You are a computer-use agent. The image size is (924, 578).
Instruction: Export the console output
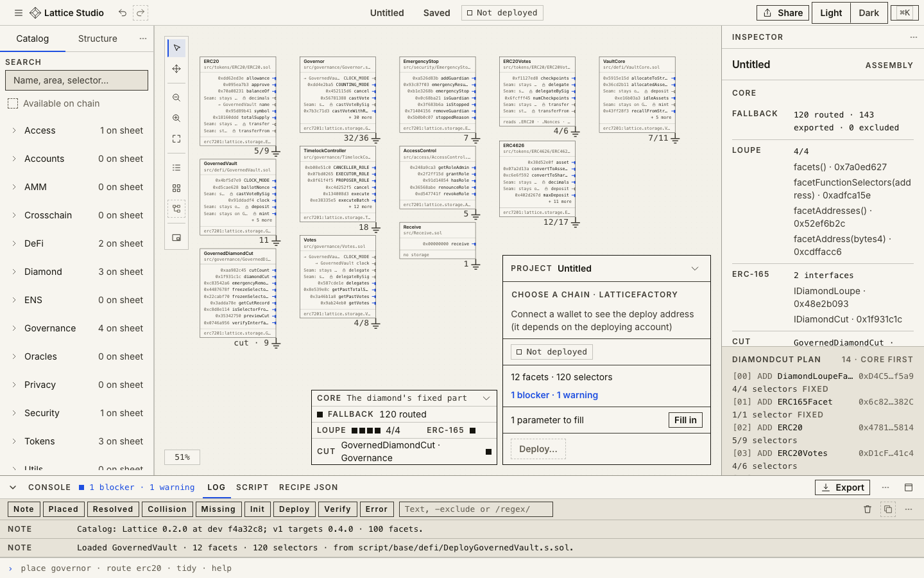843,487
